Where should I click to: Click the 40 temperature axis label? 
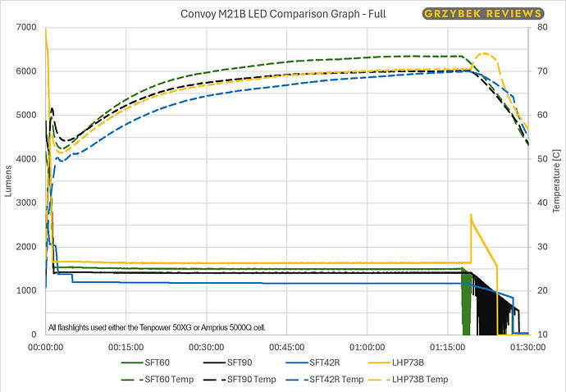click(542, 203)
